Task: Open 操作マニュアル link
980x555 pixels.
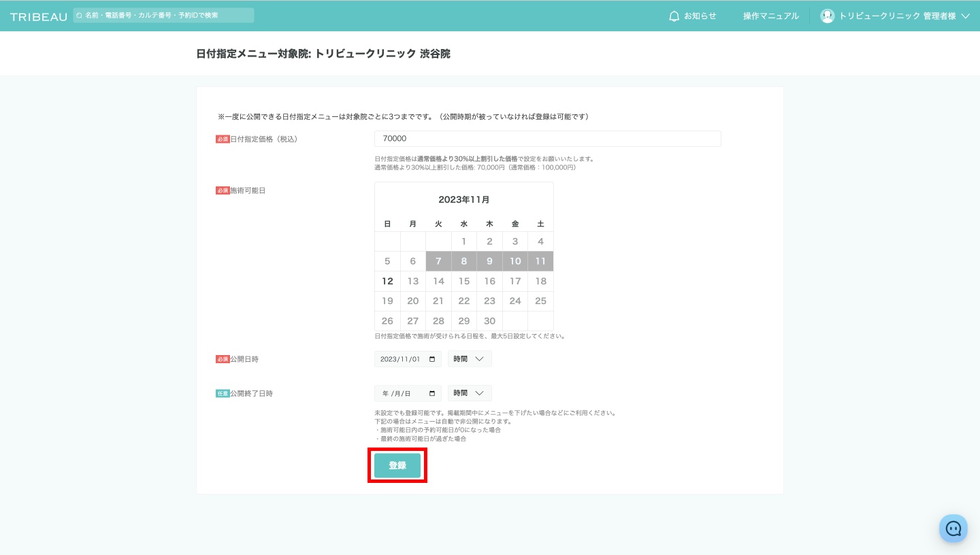Action: point(771,16)
